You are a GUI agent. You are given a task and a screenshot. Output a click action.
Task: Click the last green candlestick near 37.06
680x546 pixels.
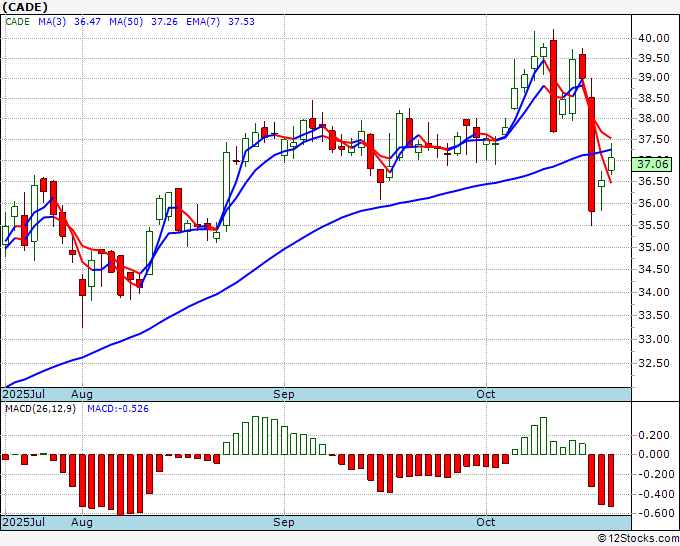pos(611,164)
